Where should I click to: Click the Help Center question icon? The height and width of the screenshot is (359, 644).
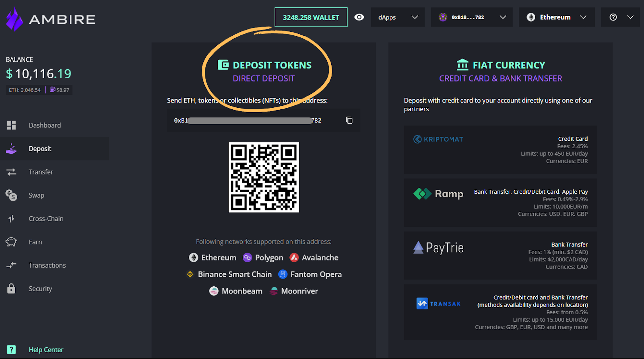tap(11, 350)
